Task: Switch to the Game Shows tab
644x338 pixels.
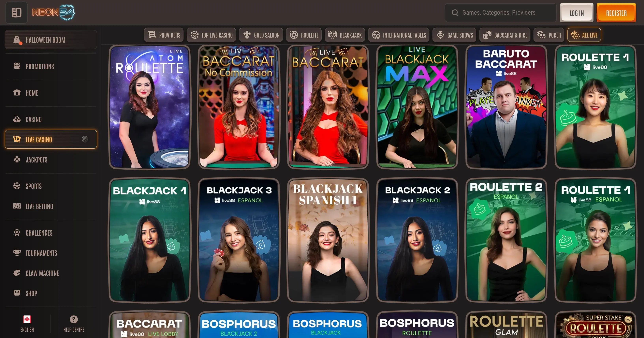Action: 454,35
